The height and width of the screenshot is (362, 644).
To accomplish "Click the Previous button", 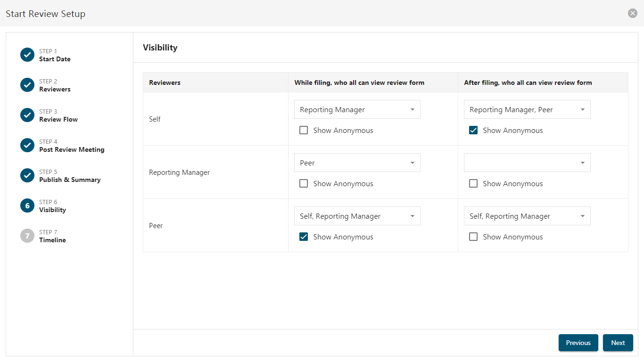I will 578,343.
